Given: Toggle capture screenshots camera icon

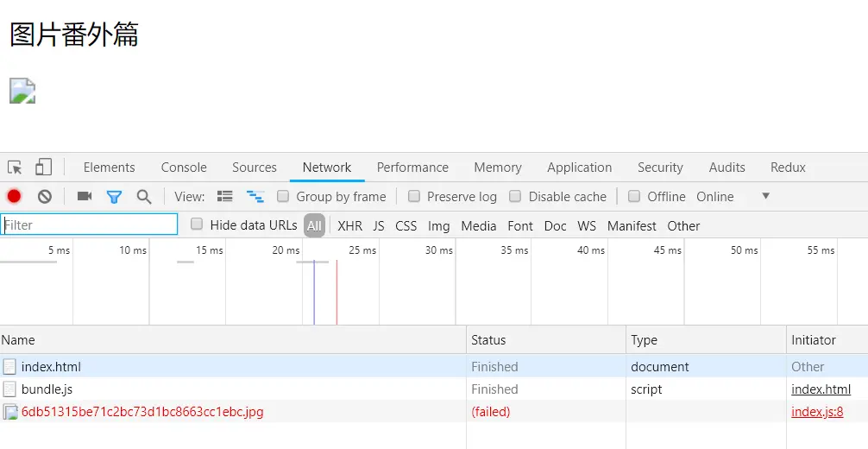Looking at the screenshot, I should pos(84,196).
